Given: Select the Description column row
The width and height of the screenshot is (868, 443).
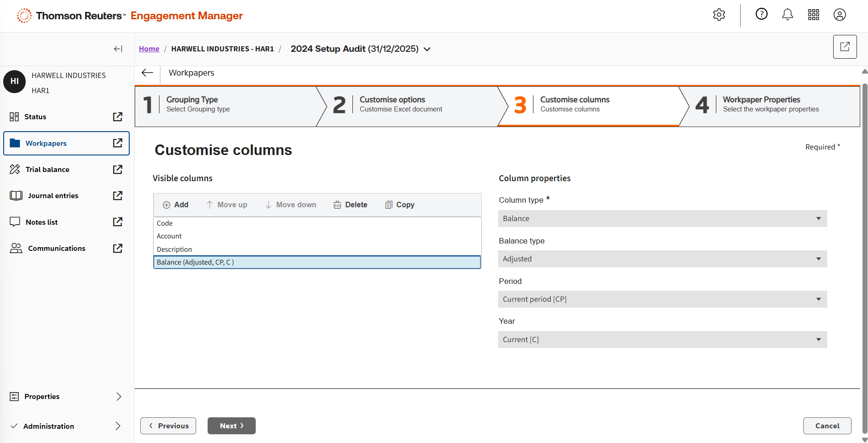Looking at the screenshot, I should 175,249.
